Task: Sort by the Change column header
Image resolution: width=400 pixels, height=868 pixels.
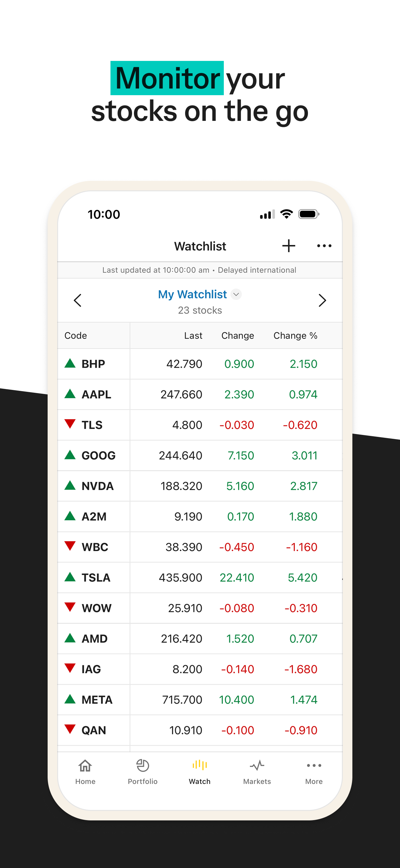Action: point(237,336)
